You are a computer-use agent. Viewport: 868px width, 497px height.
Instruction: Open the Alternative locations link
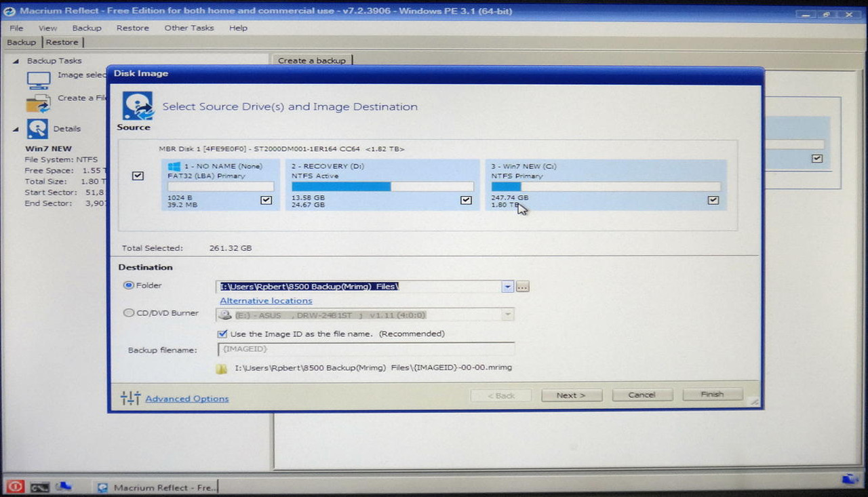point(266,300)
